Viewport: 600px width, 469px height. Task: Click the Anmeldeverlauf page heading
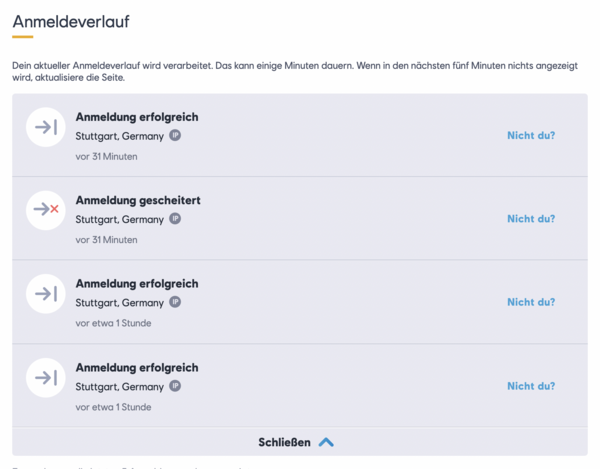[x=71, y=21]
